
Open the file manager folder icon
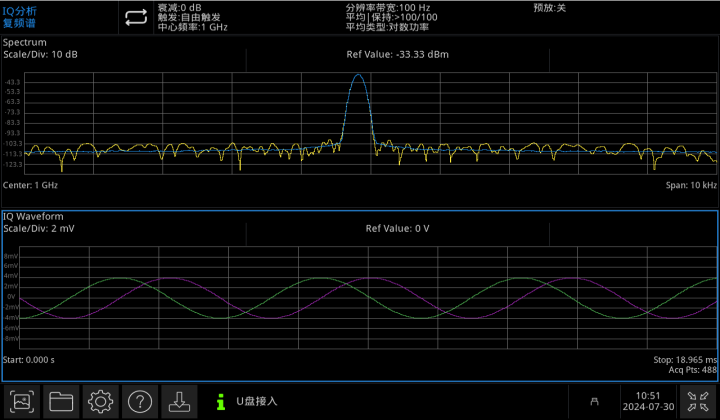tap(61, 401)
